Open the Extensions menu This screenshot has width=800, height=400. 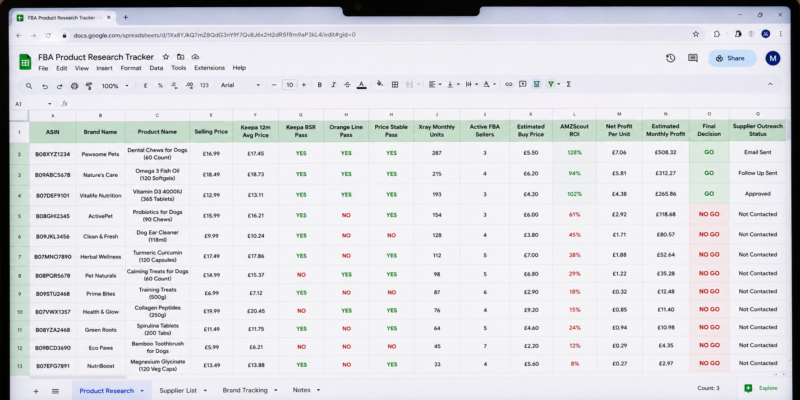pos(209,68)
